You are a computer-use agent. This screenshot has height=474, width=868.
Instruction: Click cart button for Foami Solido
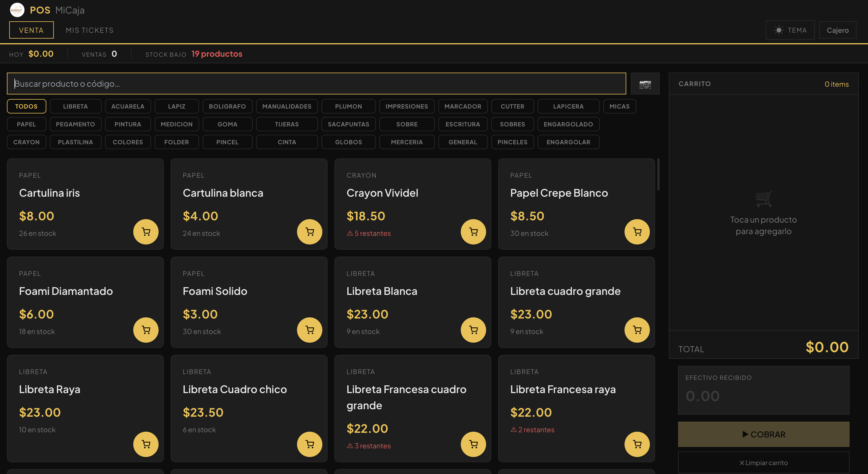coord(309,330)
